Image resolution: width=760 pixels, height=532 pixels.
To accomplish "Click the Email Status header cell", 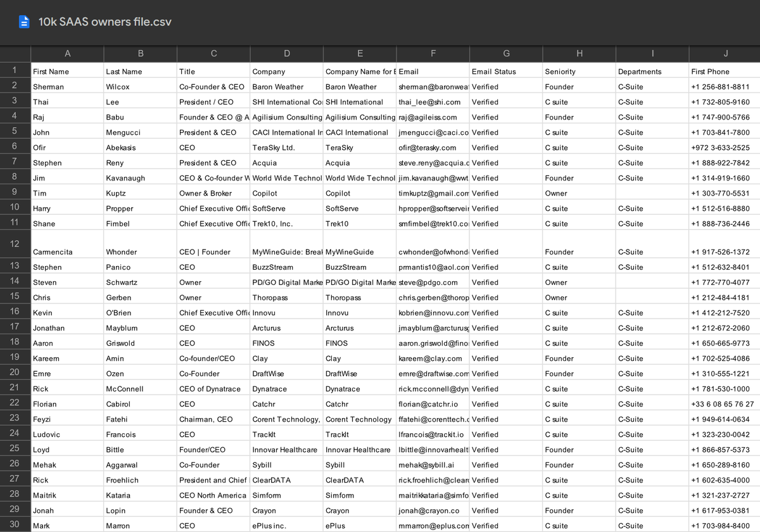I will tap(506, 71).
